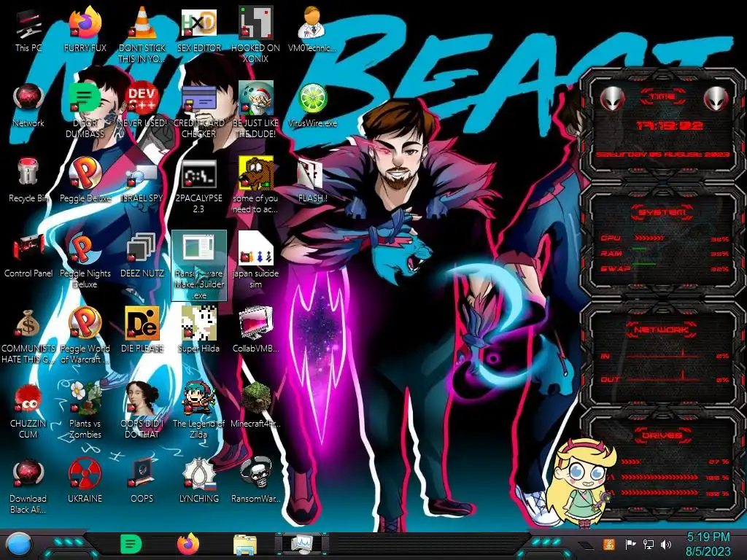The image size is (747, 560).
Task: Open the green chat app in taskbar
Action: point(131,544)
